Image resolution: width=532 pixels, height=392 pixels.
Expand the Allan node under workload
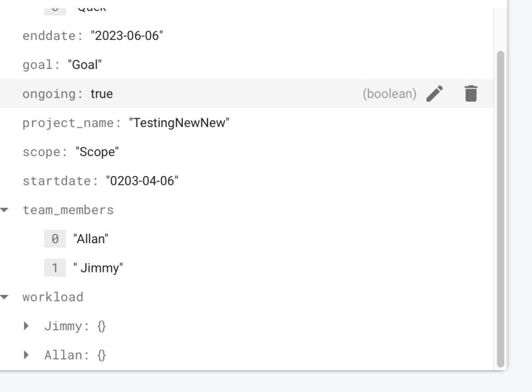[x=27, y=355]
